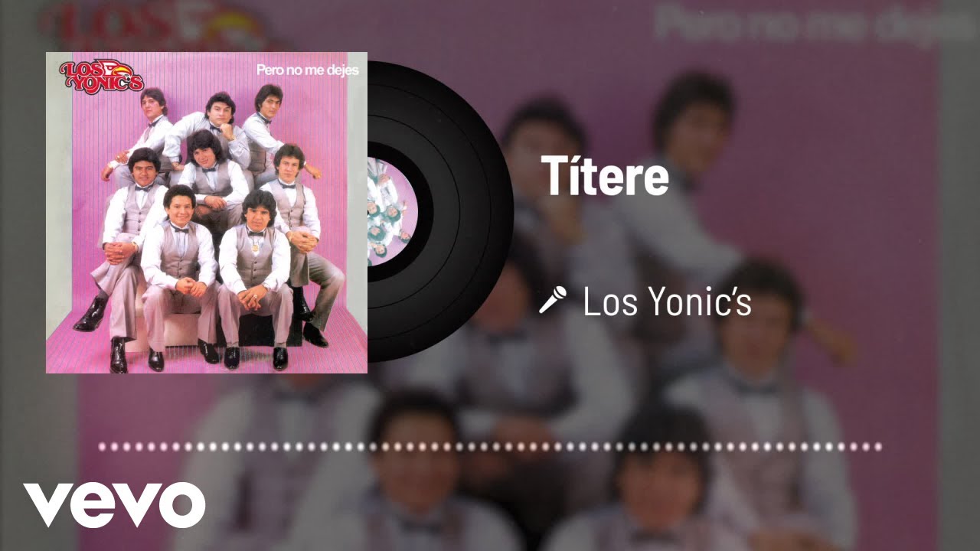Click the vinyl record's center label

point(392,210)
